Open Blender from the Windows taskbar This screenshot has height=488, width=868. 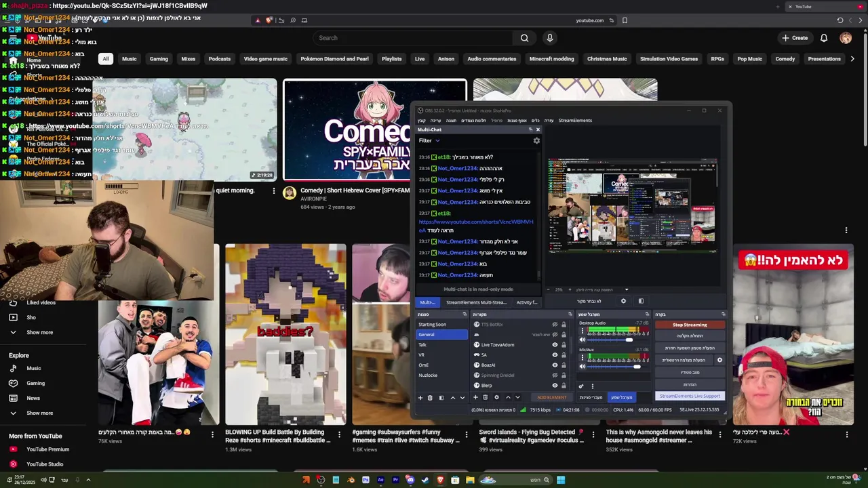351,480
